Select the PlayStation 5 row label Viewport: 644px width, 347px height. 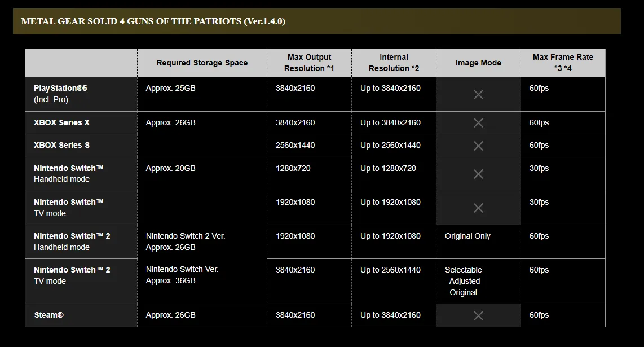pyautogui.click(x=60, y=94)
